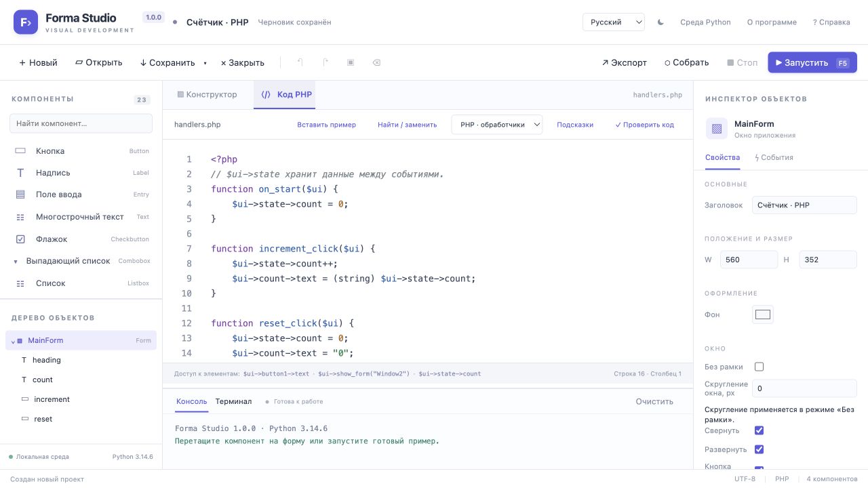Select heading in the object tree
The width and height of the screenshot is (868, 488).
pos(81,360)
